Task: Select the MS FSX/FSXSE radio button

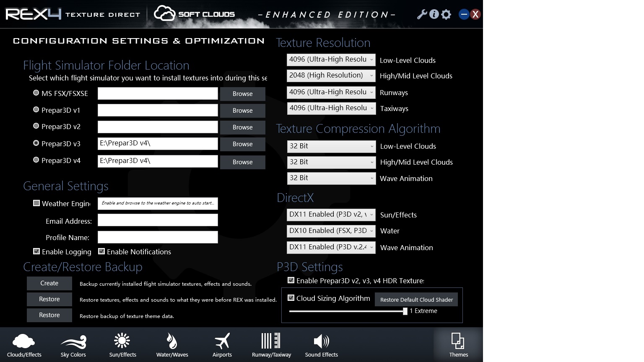Action: pyautogui.click(x=36, y=93)
